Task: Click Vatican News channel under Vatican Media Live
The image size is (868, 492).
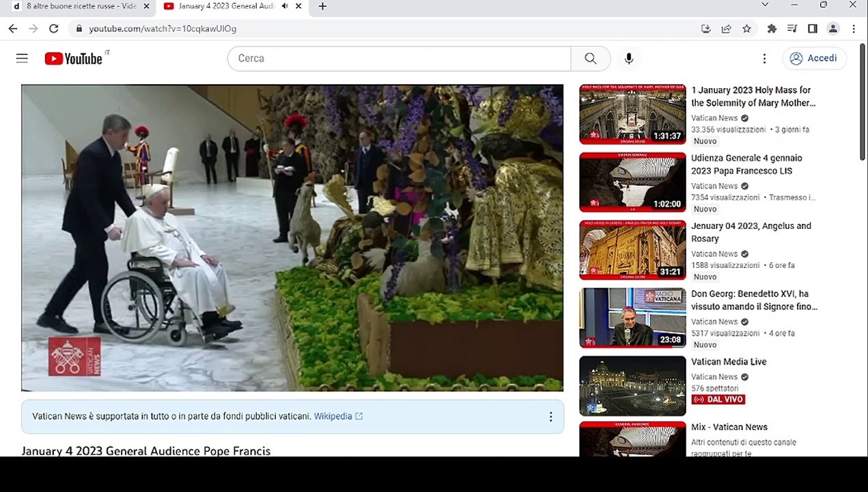Action: [714, 377]
